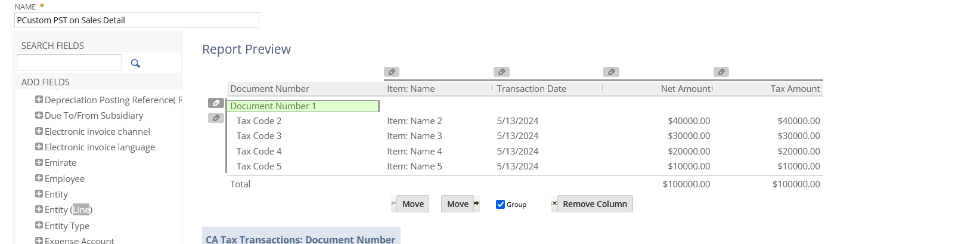Click edit icon beside Tax Code 2 row
Viewport: 980px width, 244px height.
[216, 118]
